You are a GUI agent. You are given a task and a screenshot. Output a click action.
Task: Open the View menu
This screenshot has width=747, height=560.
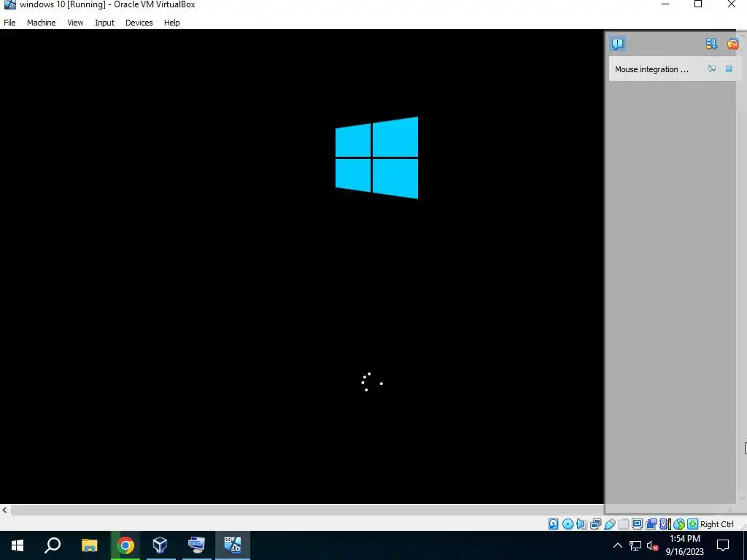pyautogui.click(x=75, y=23)
